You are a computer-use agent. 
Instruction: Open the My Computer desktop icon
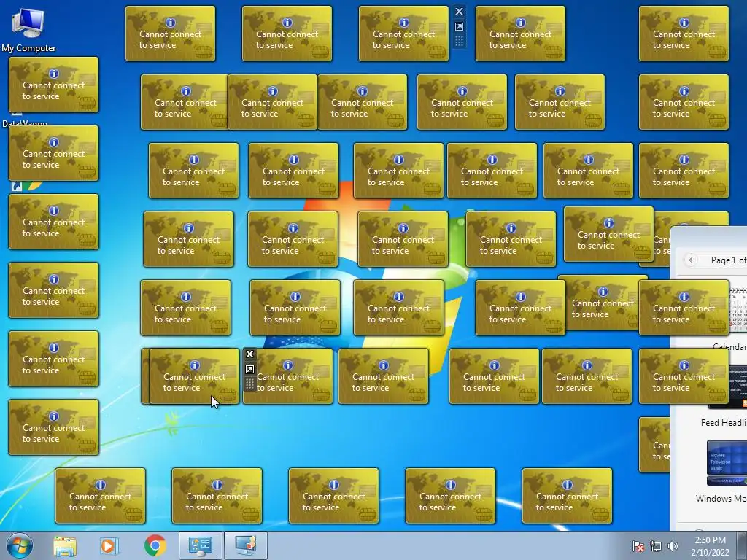click(x=28, y=29)
